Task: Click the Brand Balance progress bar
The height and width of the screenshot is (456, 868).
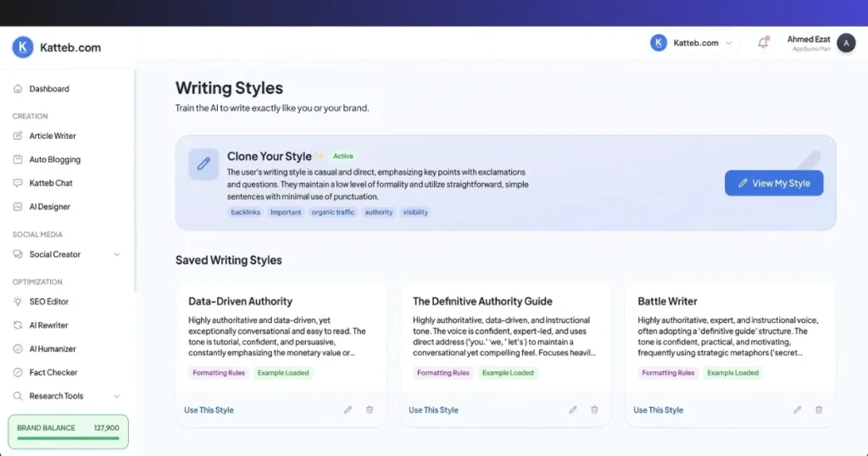Action: (x=68, y=438)
